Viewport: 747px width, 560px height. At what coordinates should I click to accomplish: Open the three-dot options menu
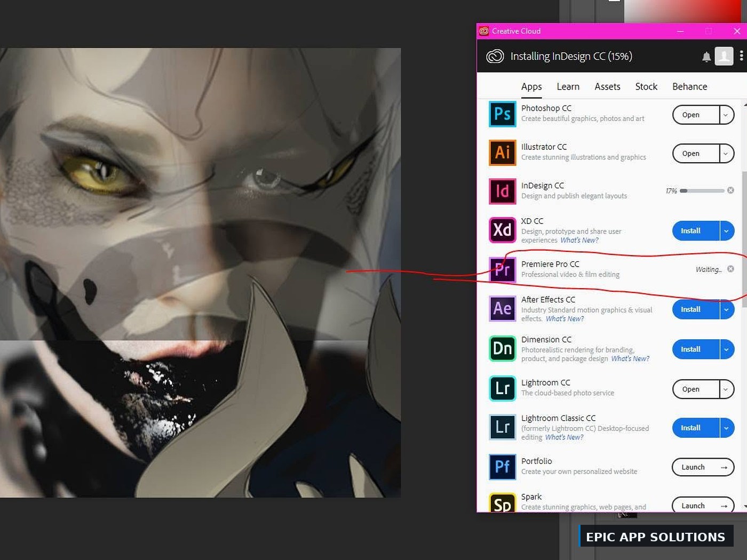(x=741, y=56)
